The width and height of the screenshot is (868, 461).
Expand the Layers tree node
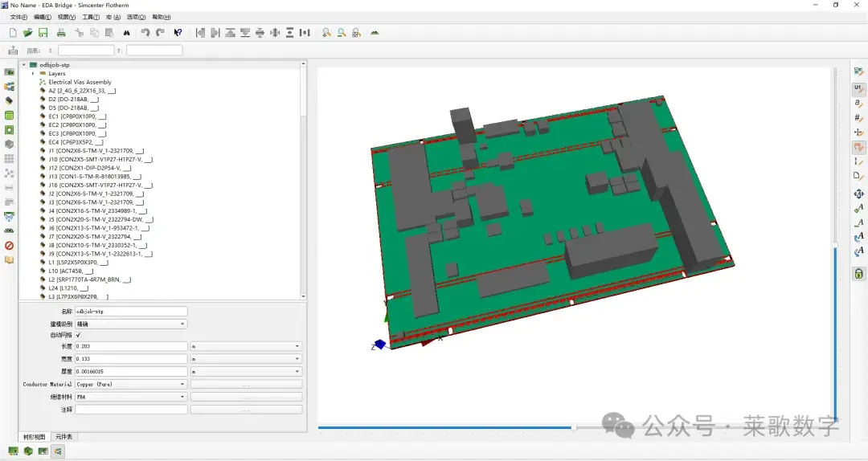33,74
